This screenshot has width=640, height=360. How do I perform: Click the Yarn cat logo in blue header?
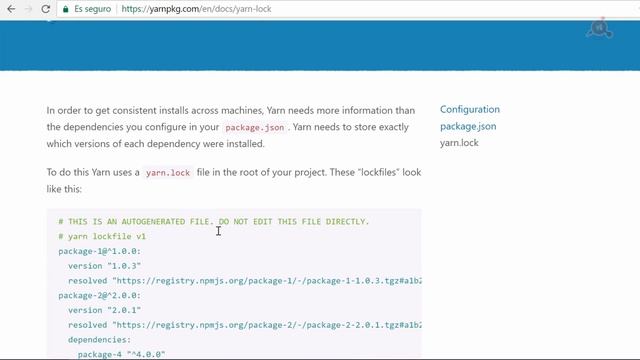click(599, 28)
